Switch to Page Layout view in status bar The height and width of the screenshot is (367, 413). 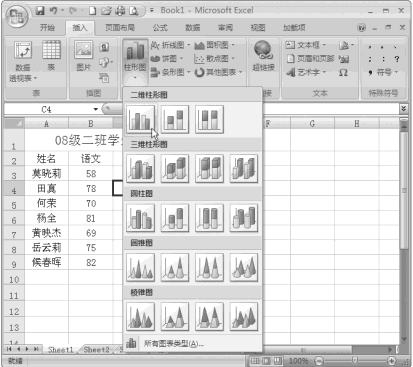266,361
